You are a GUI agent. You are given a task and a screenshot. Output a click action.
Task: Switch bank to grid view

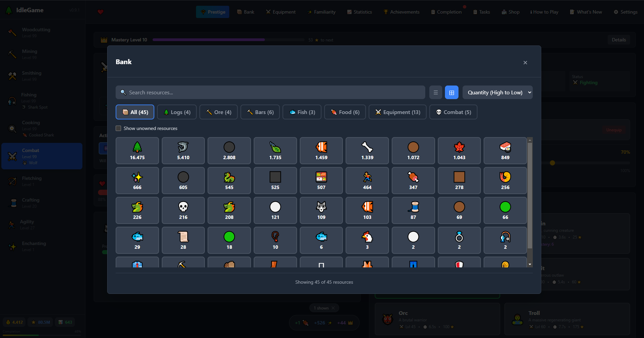tap(452, 92)
